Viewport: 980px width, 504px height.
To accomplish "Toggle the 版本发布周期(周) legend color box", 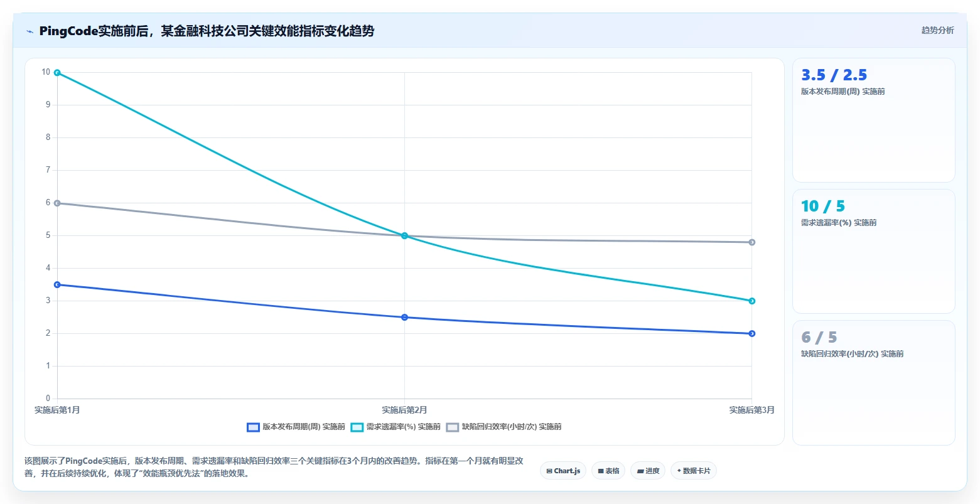I will pyautogui.click(x=253, y=427).
